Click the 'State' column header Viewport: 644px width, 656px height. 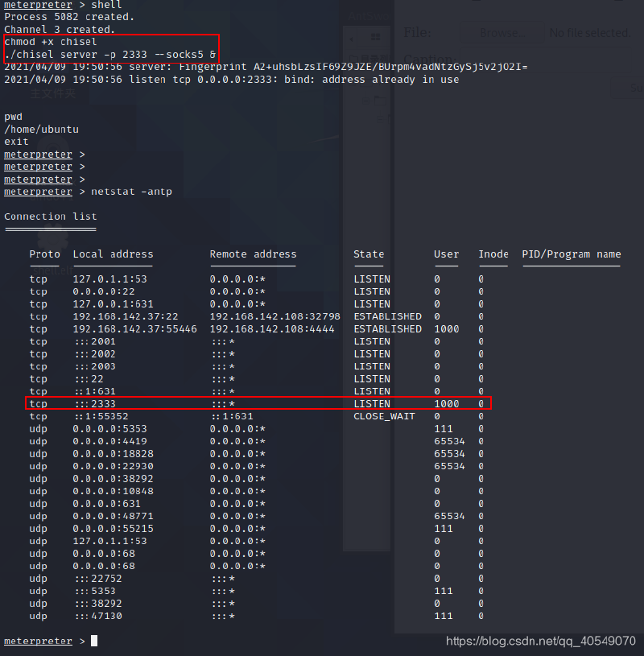[x=369, y=254]
